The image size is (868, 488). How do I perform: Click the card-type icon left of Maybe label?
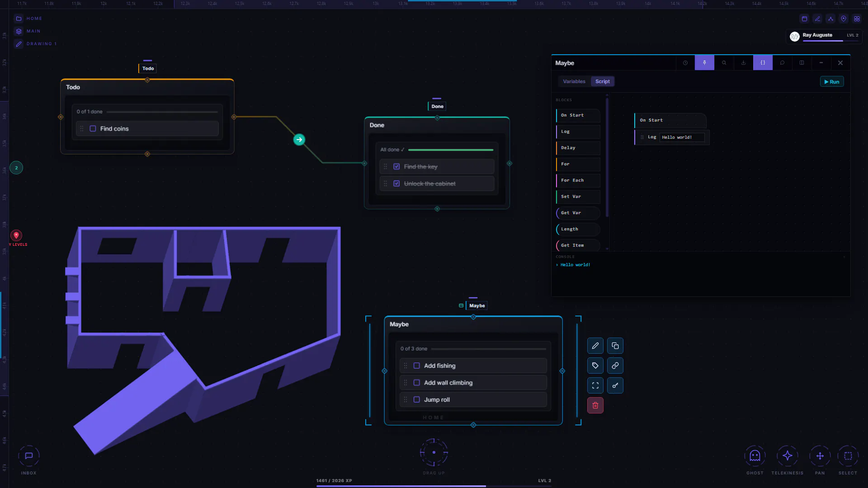tap(461, 305)
